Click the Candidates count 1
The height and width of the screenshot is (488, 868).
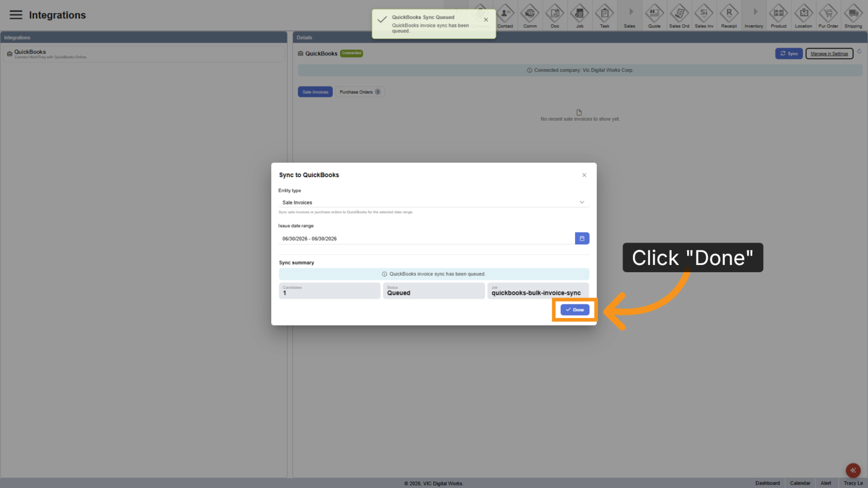(x=285, y=293)
